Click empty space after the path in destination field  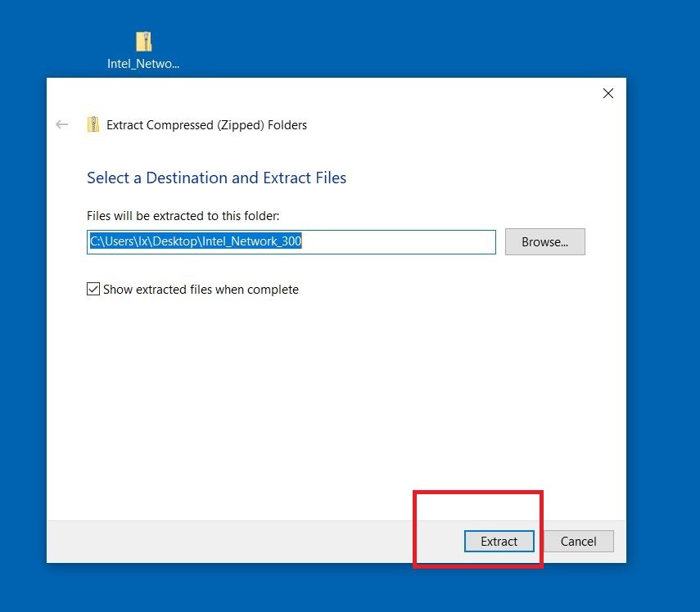[x=401, y=242]
